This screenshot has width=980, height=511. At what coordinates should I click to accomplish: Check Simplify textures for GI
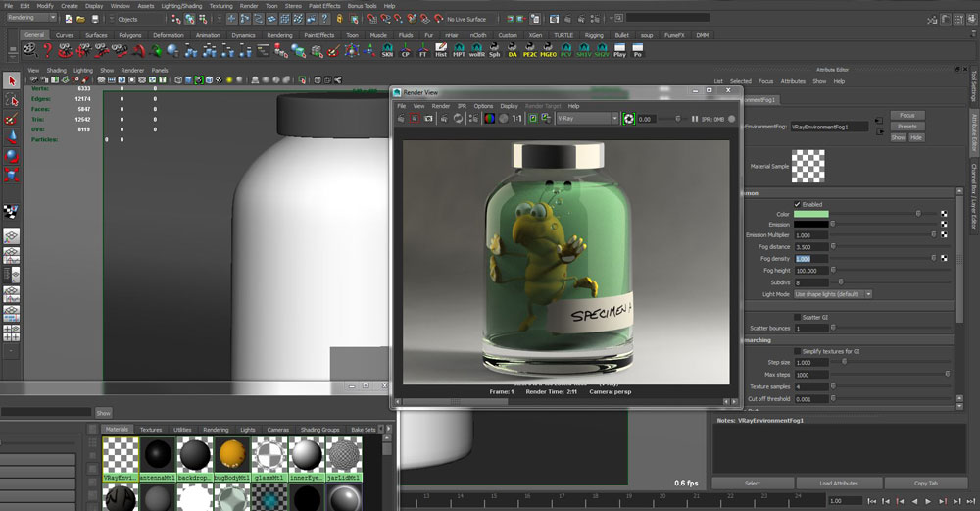pyautogui.click(x=797, y=351)
